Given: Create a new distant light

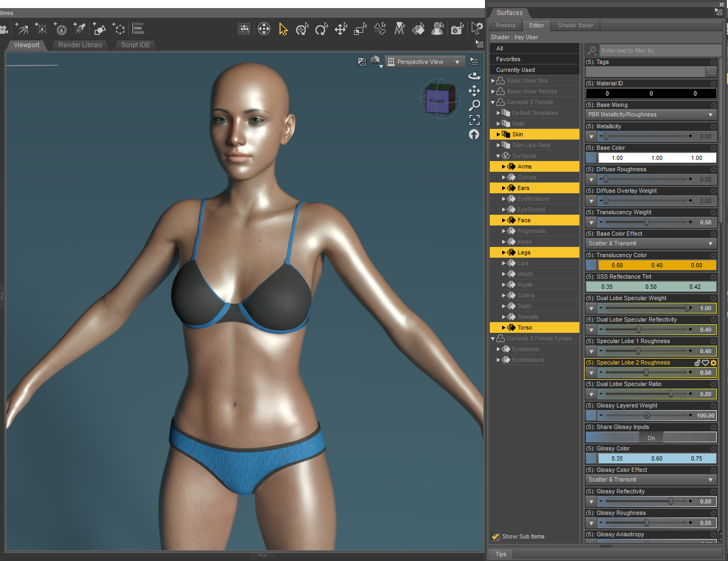Looking at the screenshot, I should point(22,28).
